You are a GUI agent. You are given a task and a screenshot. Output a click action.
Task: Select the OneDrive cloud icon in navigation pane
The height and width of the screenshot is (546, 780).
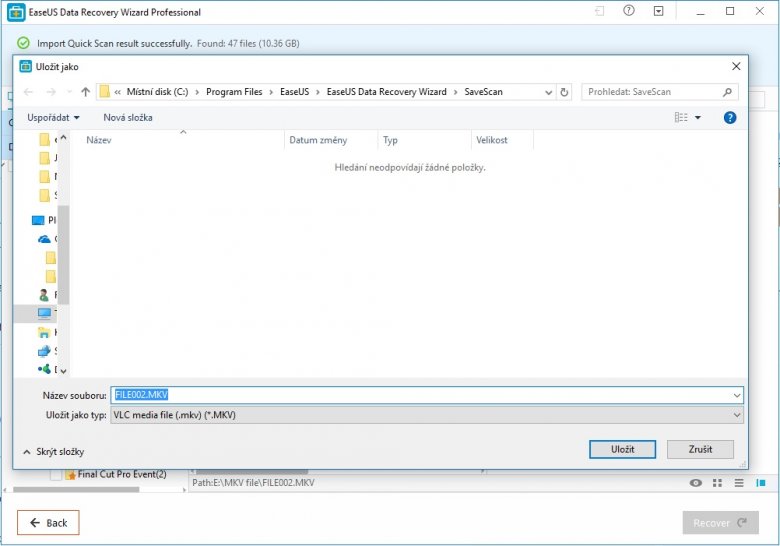(x=44, y=239)
